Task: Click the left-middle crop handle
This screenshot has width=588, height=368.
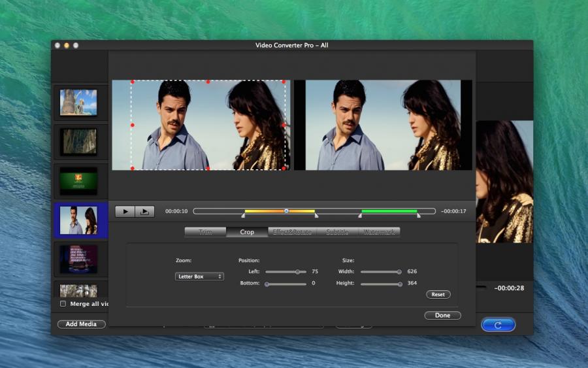Action: click(x=133, y=125)
